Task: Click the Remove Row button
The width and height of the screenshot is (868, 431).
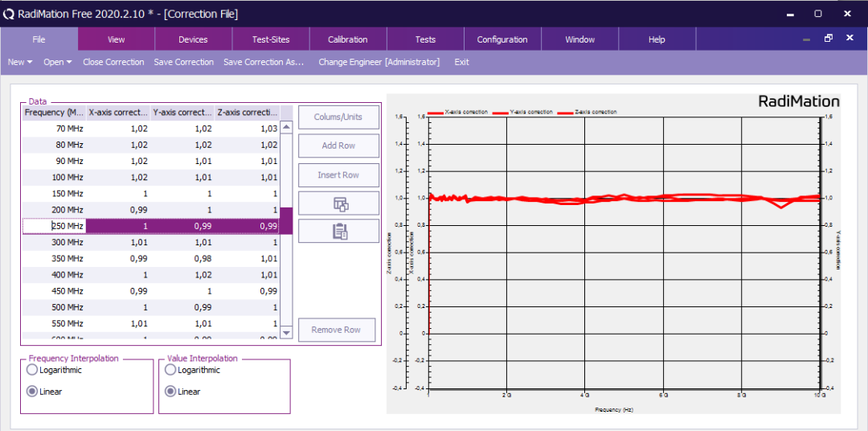Action: [x=337, y=330]
